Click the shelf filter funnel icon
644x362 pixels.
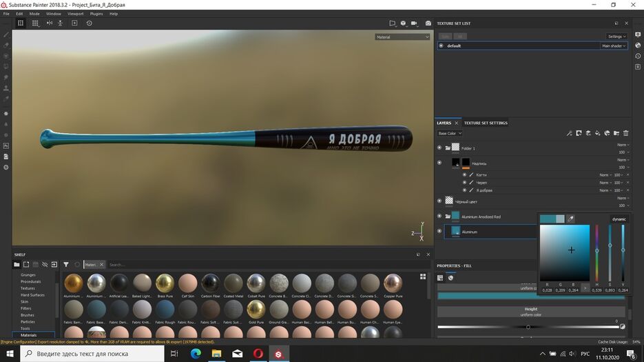tap(66, 265)
